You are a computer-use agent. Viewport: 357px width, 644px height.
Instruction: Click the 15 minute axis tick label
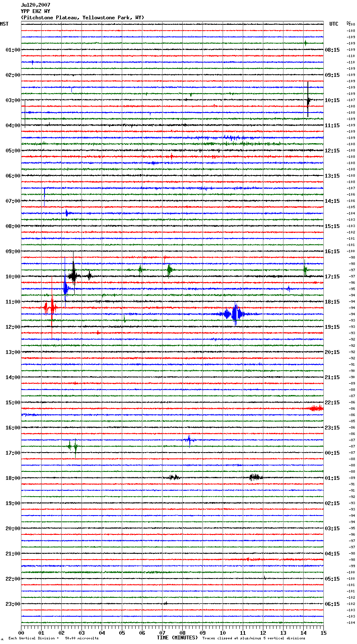(x=323, y=633)
